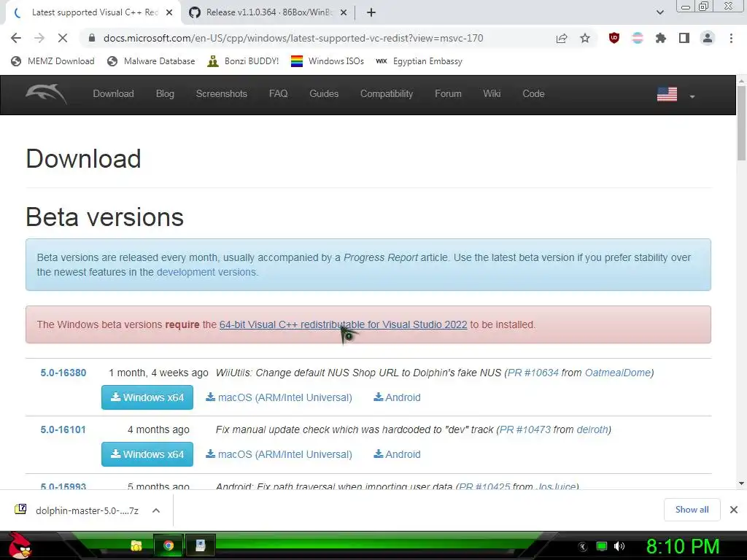Open Screenshots in site navigation

[222, 94]
